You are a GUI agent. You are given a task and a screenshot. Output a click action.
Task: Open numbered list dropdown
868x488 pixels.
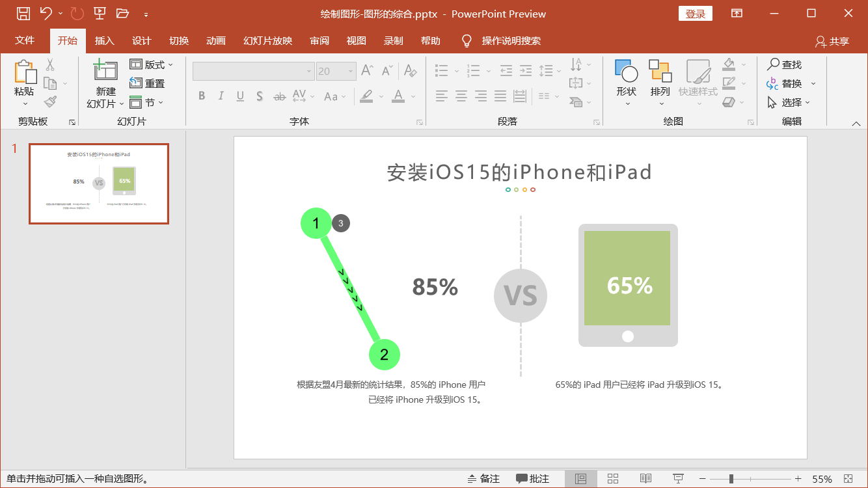click(x=488, y=70)
